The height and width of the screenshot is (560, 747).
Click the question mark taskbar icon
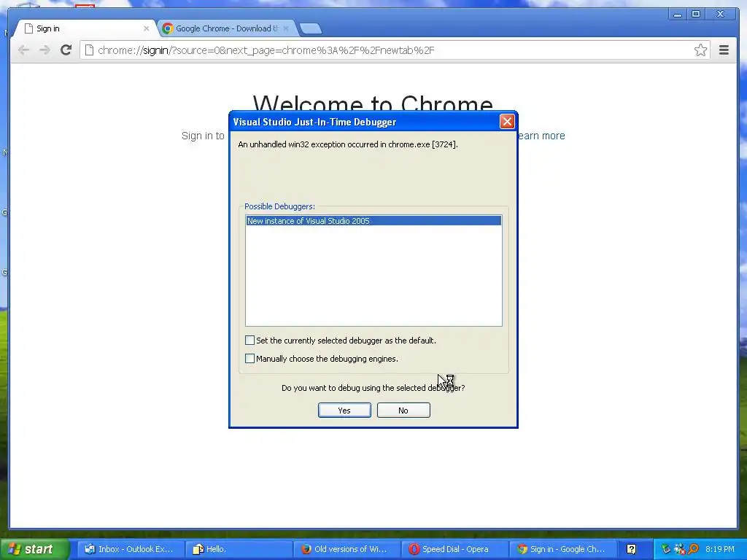coord(631,550)
